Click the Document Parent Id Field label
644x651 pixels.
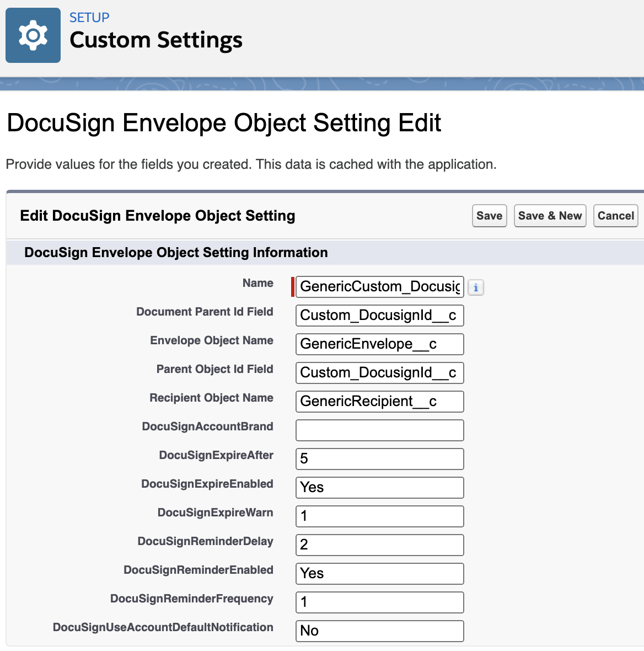click(205, 312)
